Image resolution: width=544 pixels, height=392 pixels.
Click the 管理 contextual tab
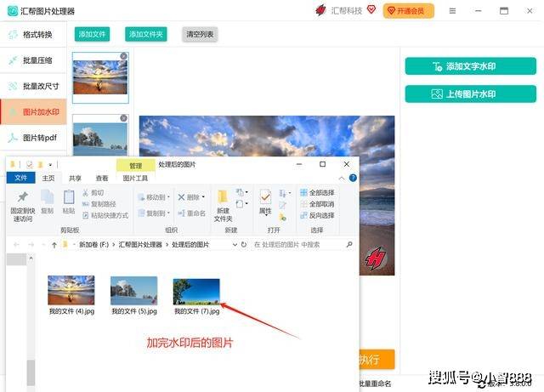click(135, 166)
